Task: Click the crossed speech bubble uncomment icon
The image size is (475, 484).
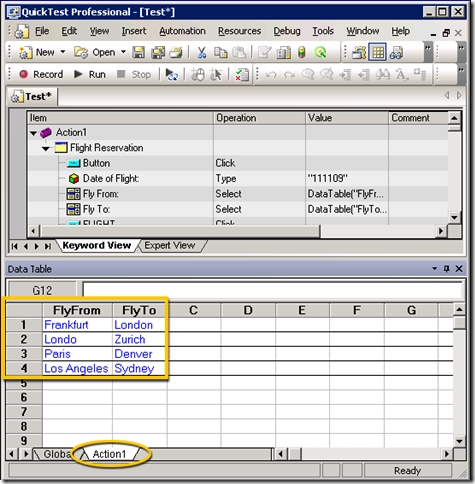Action: tap(327, 74)
